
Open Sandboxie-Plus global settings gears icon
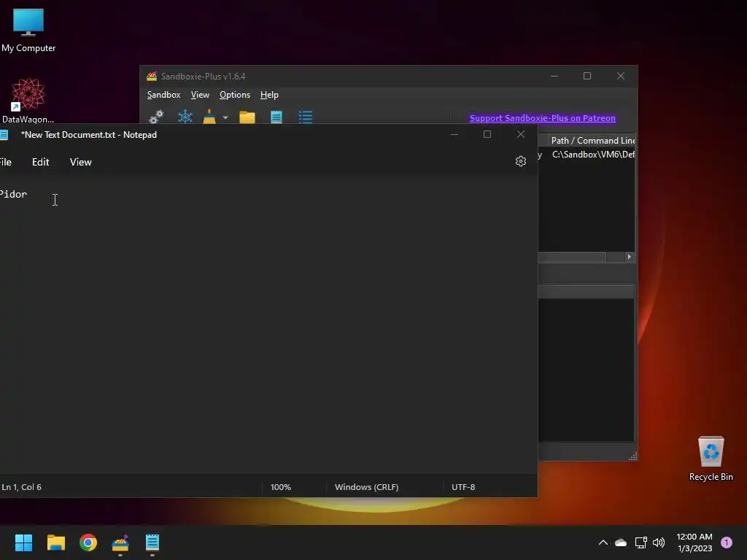[x=156, y=117]
